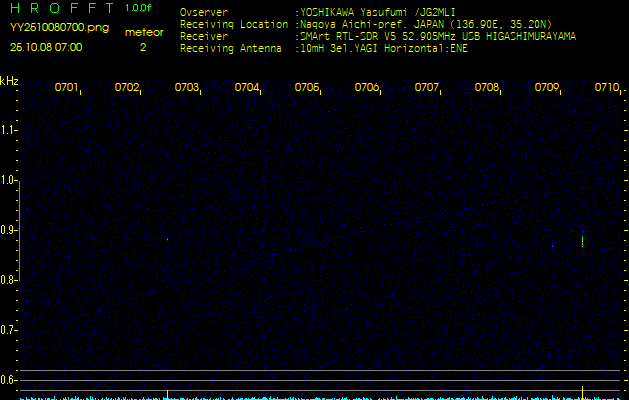Click the Receiving Antenna label
This screenshot has height=400, width=629.
pos(230,49)
